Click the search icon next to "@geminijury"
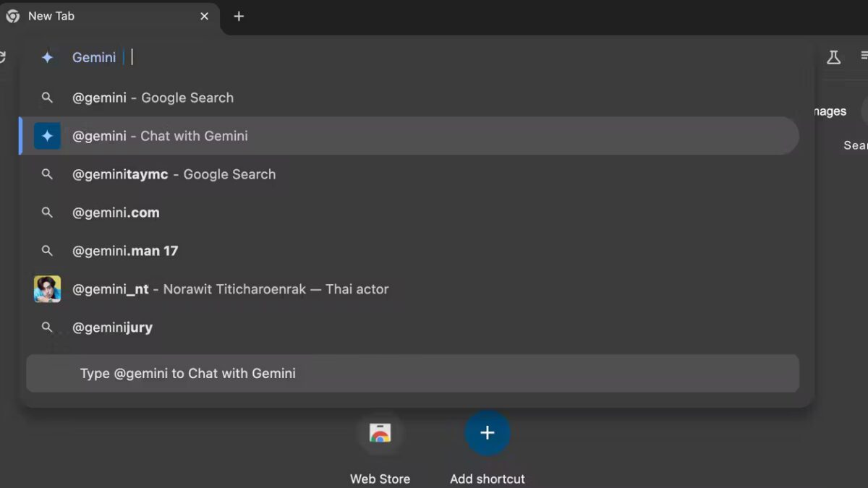 click(47, 327)
